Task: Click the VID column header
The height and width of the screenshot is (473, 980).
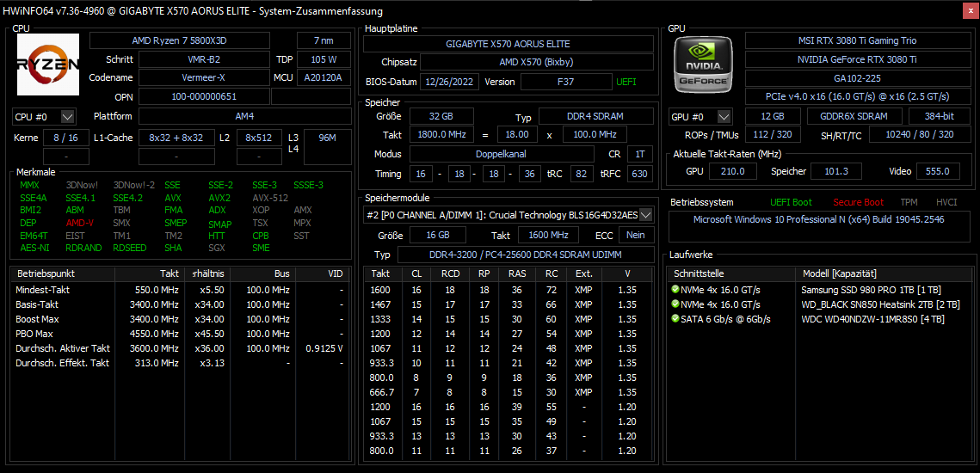Action: (324, 273)
